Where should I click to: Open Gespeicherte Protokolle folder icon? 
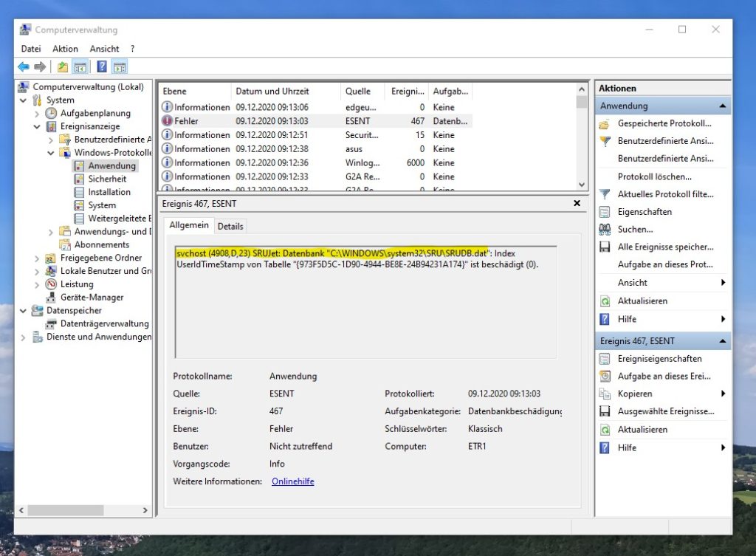pyautogui.click(x=605, y=124)
